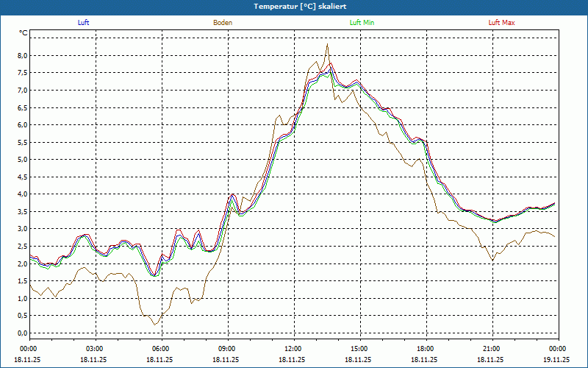Click the 8,0 value on temperature axis
This screenshot has height=368, width=588.
22,56
